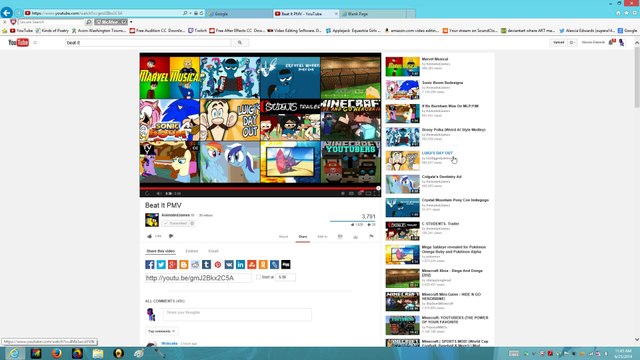Expand Top comments sort dropdown
The height and width of the screenshot is (360, 640).
pyautogui.click(x=162, y=331)
